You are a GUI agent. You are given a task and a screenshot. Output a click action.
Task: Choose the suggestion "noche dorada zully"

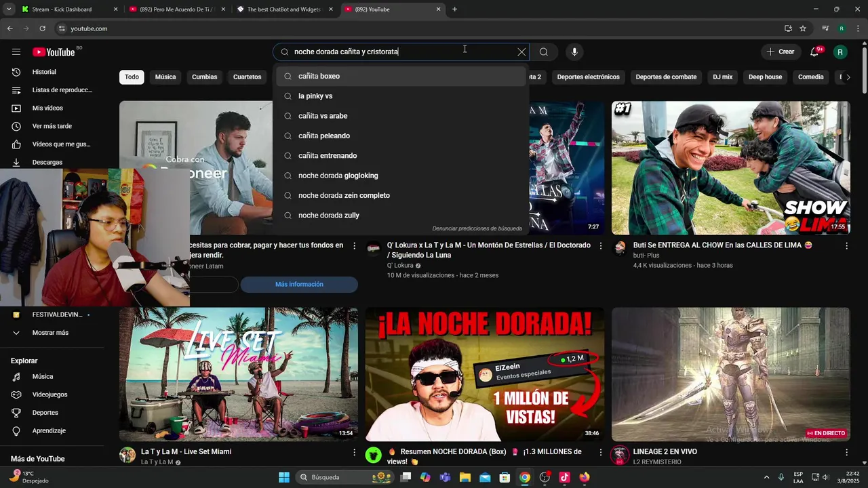tap(401, 216)
